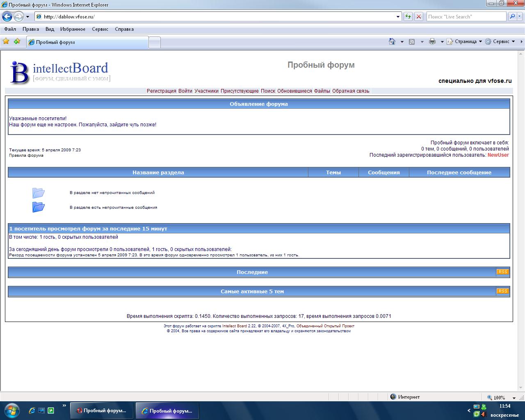The height and width of the screenshot is (420, 525).
Task: Click RSS icon in Последние header
Action: (x=502, y=272)
